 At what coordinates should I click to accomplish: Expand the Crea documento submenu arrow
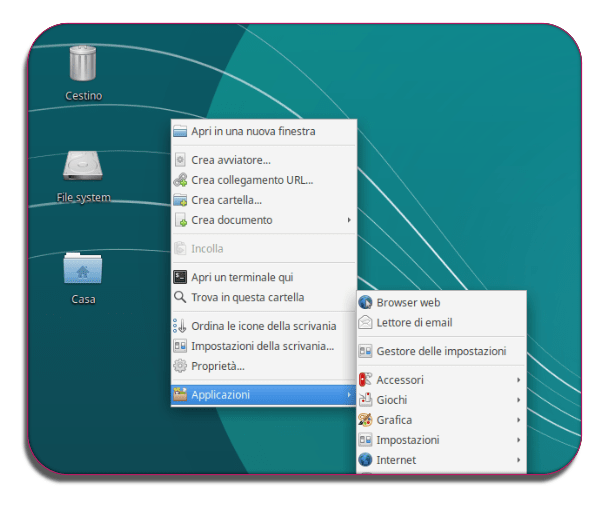[x=348, y=220]
